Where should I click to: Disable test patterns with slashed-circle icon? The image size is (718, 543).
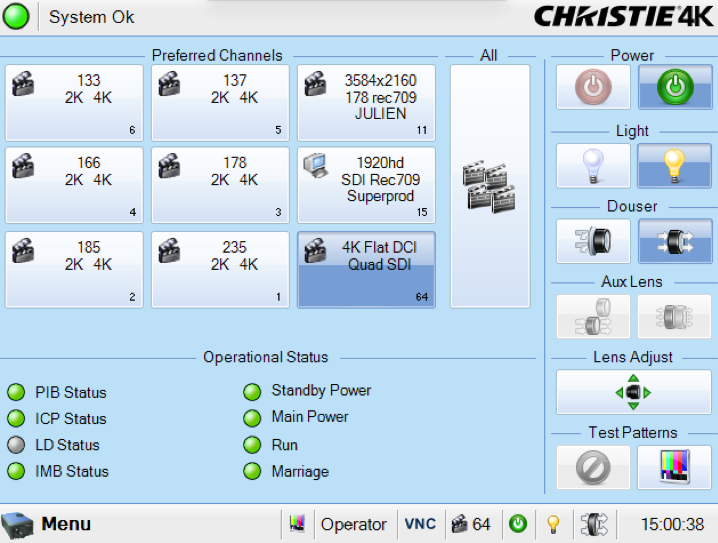(x=593, y=467)
